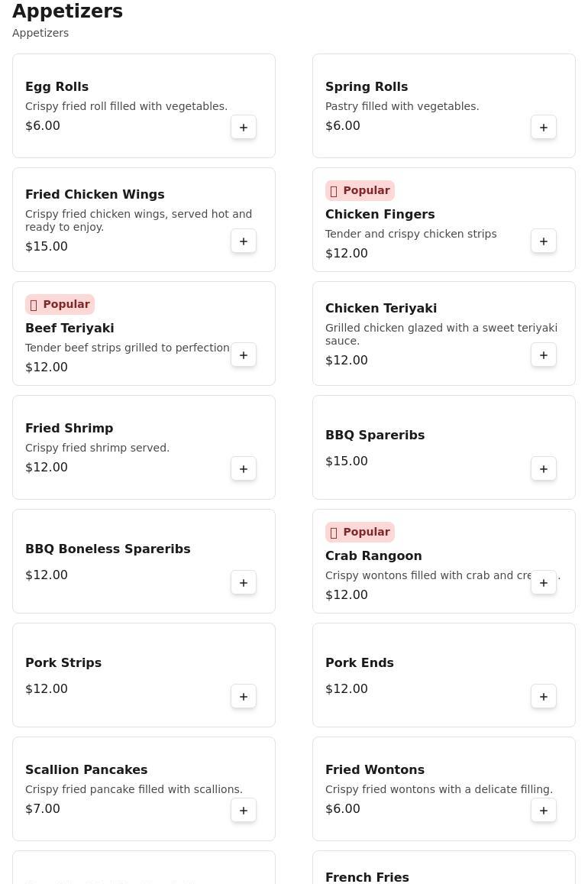Screen dimensions: 588x884
Task: Add Fried Chicken Wings to cart
Action: [x=244, y=241]
